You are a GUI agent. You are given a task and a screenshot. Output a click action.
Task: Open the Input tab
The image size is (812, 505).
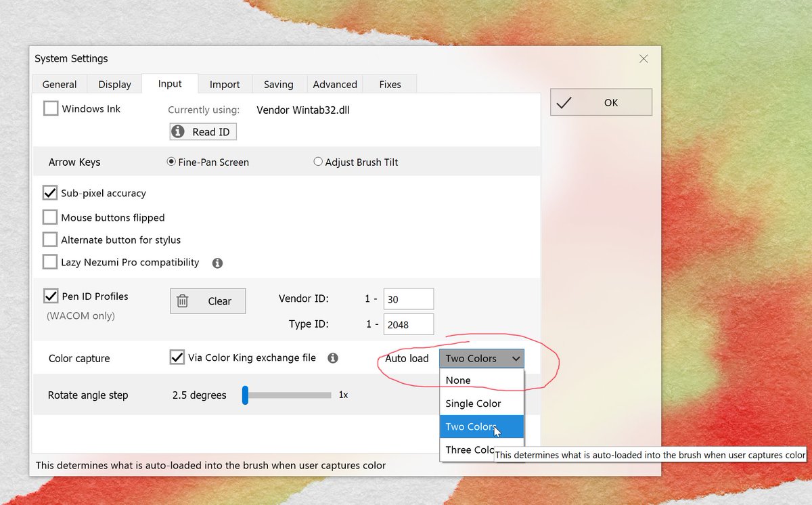tap(170, 83)
